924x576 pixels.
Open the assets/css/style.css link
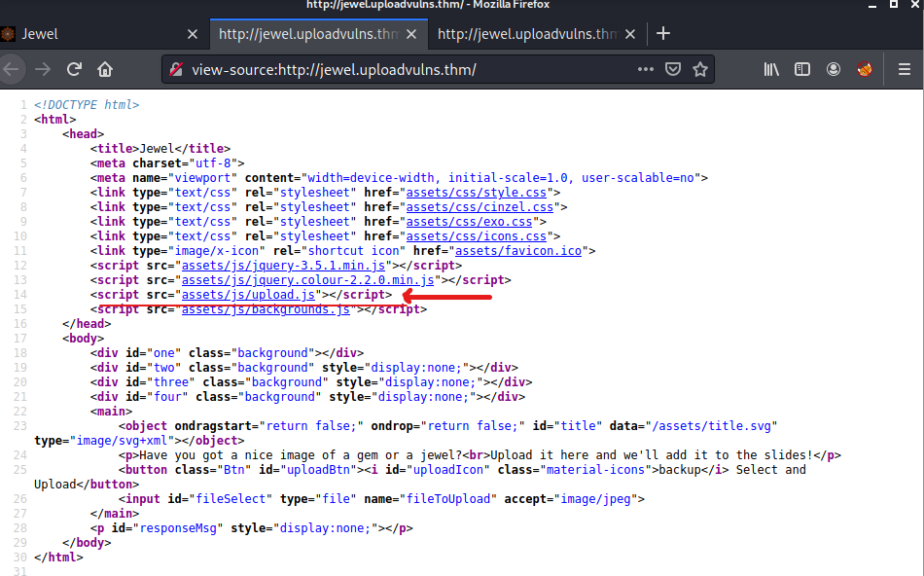(477, 193)
